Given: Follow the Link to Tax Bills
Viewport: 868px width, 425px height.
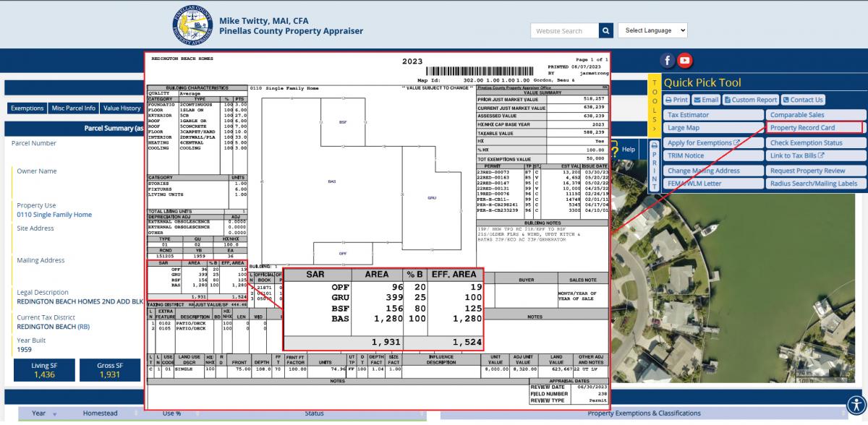Looking at the screenshot, I should [x=816, y=156].
